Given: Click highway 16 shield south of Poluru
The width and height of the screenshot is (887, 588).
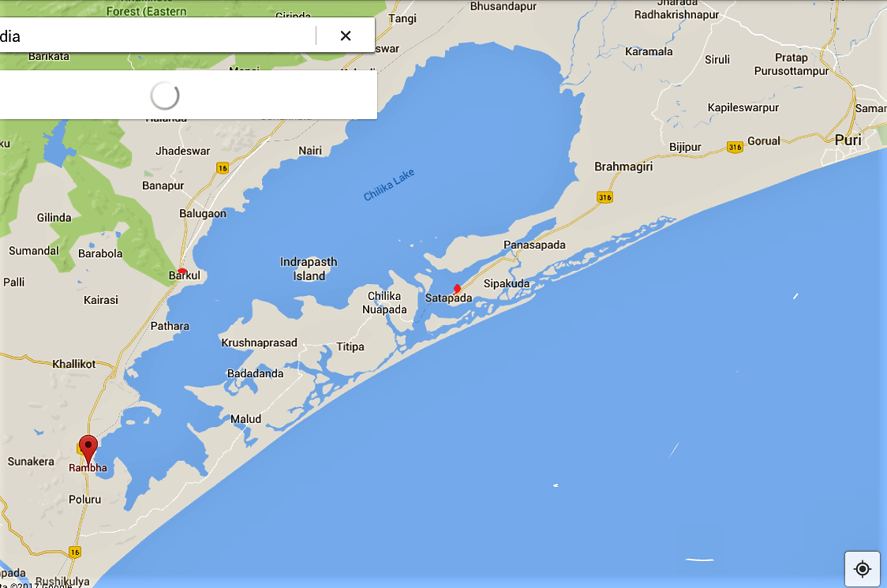Looking at the screenshot, I should tap(74, 552).
